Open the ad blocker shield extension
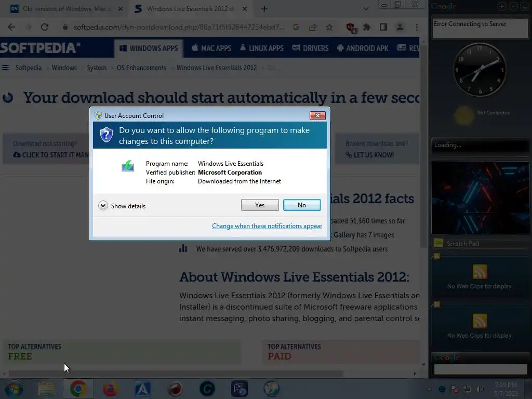Image resolution: width=532 pixels, height=399 pixels. pos(351,28)
